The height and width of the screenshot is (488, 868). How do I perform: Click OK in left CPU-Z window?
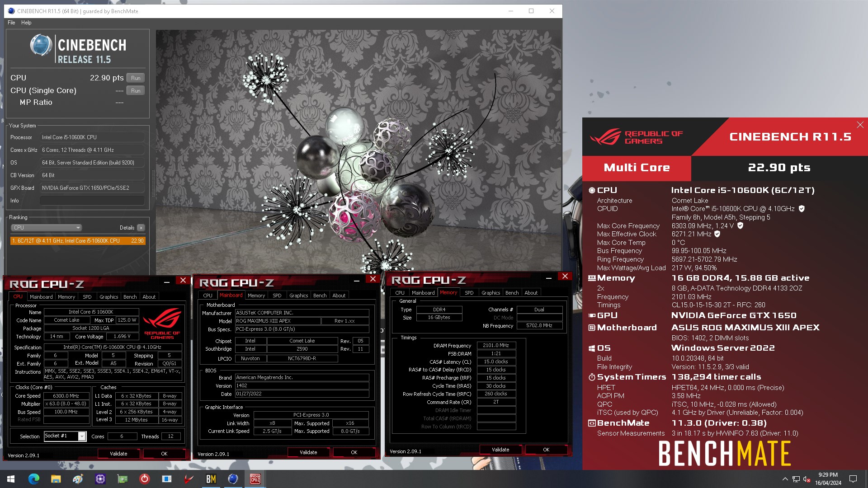164,454
